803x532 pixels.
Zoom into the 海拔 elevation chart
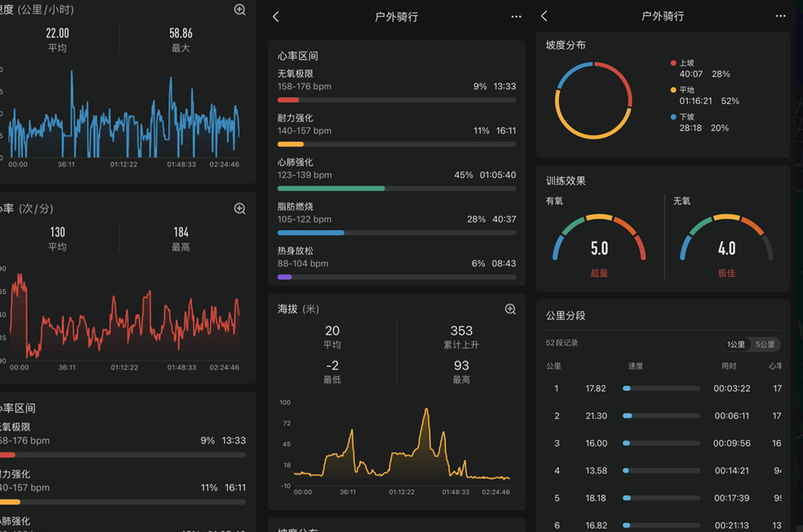[x=510, y=309]
